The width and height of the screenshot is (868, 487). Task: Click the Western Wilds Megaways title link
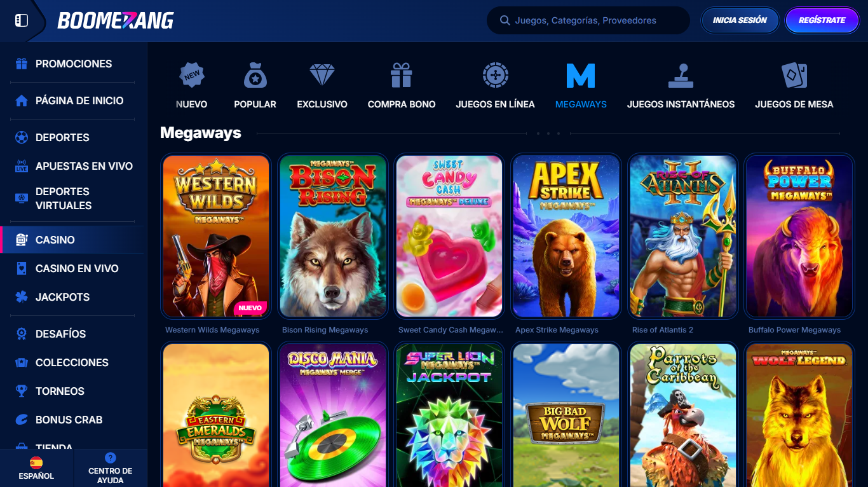coord(212,330)
